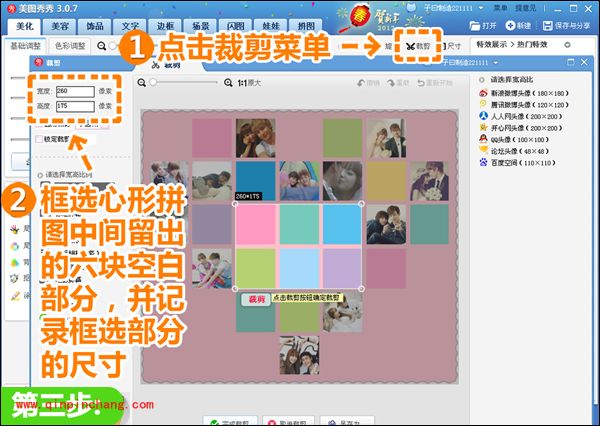Open the 文字 tab
Image resolution: width=600 pixels, height=426 pixels.
pos(130,26)
